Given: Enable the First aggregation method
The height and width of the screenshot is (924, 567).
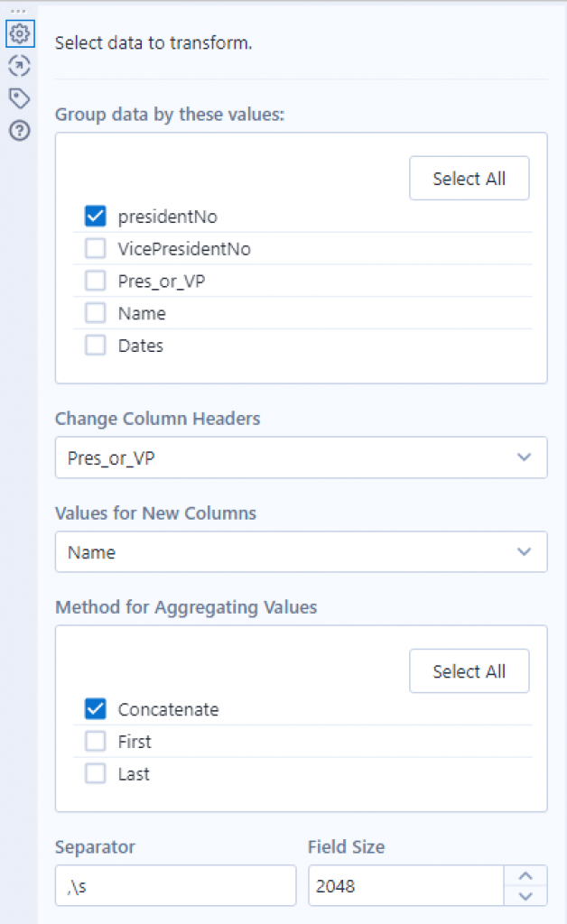Looking at the screenshot, I should pos(96,742).
